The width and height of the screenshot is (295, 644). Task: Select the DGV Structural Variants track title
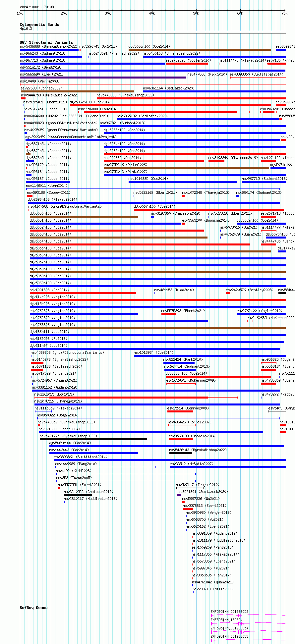[46, 42]
